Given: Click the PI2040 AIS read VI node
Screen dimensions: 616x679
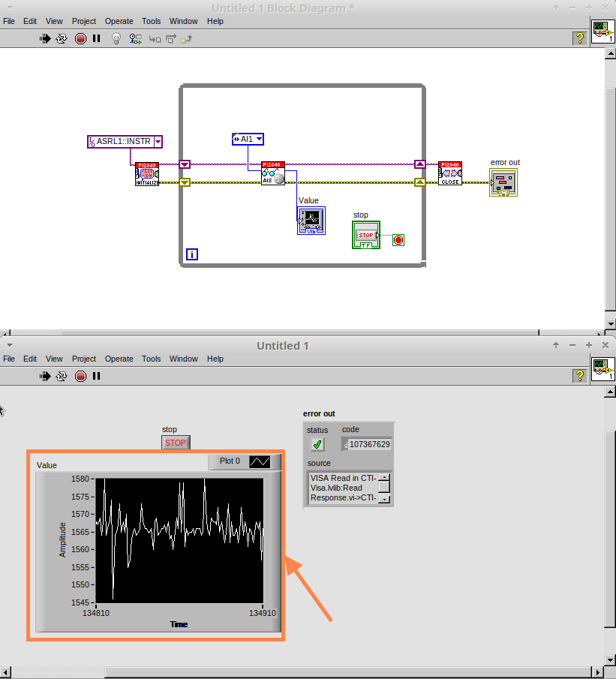Looking at the screenshot, I should [273, 173].
